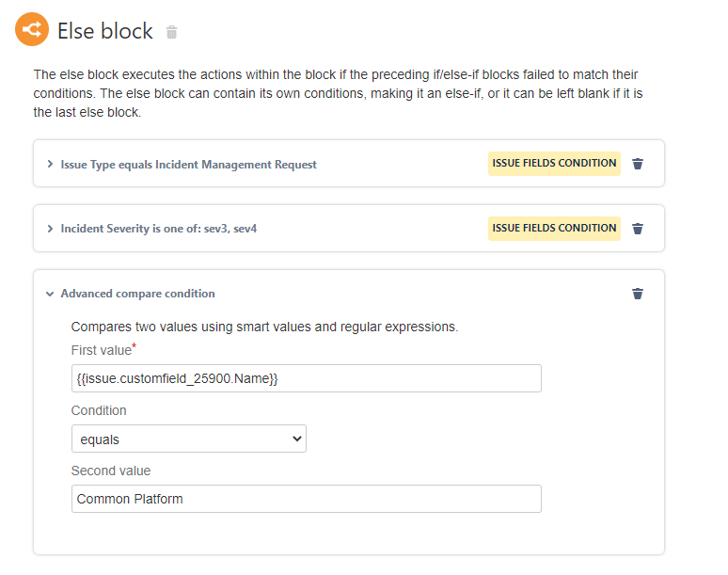This screenshot has height=575, width=728.
Task: Expand the Incident Severity condition chevron
Action: point(50,228)
